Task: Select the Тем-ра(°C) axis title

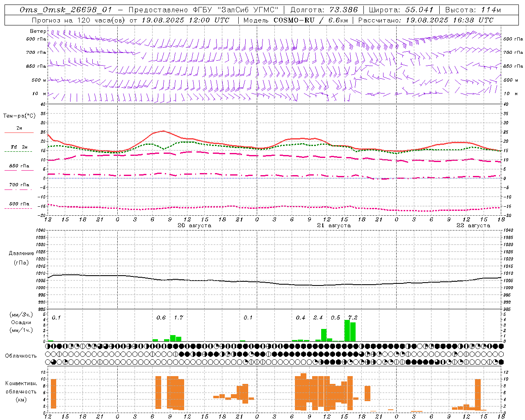Action: coord(19,116)
